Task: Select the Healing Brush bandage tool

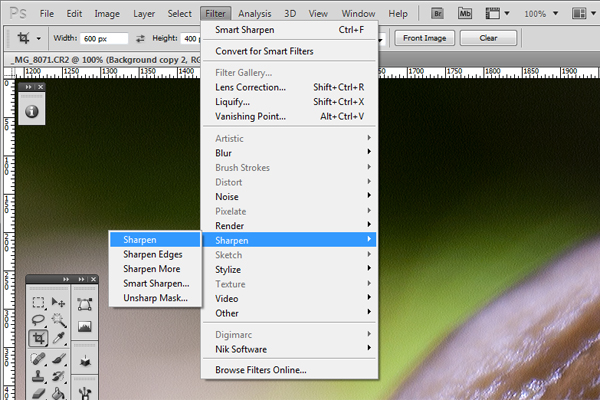Action: pos(38,359)
